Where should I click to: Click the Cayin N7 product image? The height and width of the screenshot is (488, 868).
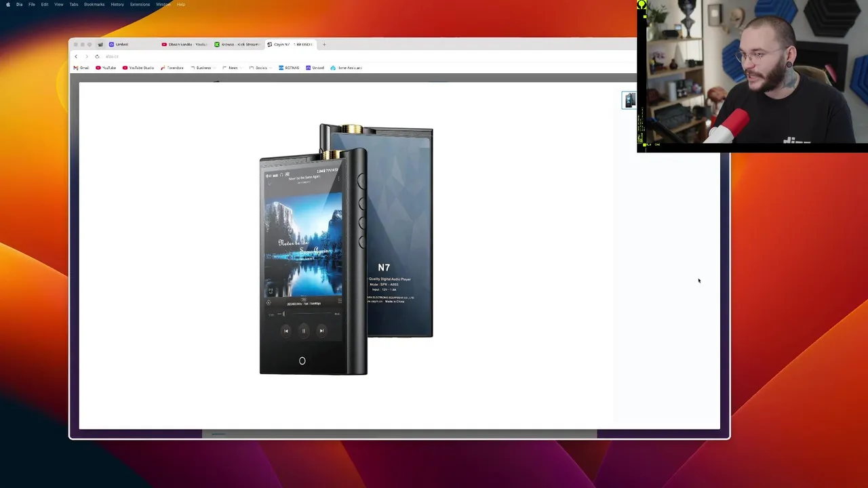click(x=346, y=249)
